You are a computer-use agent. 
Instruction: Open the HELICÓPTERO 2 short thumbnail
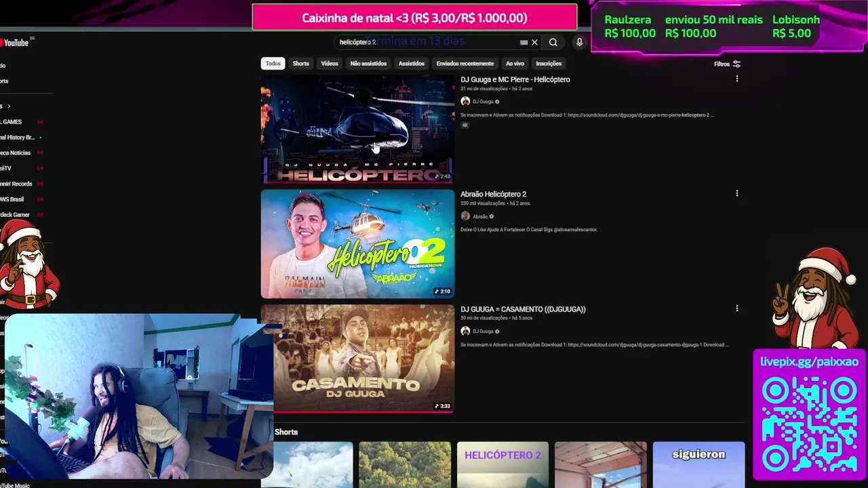click(x=502, y=465)
